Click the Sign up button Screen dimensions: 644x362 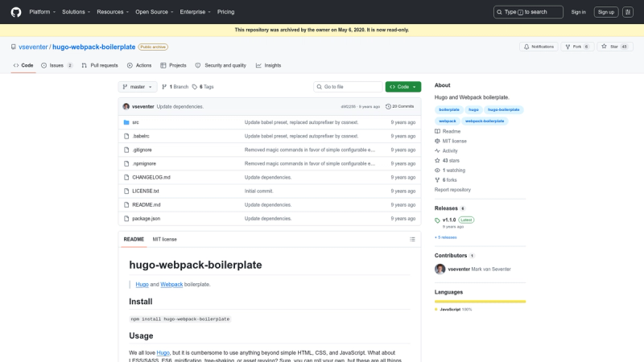(x=606, y=12)
